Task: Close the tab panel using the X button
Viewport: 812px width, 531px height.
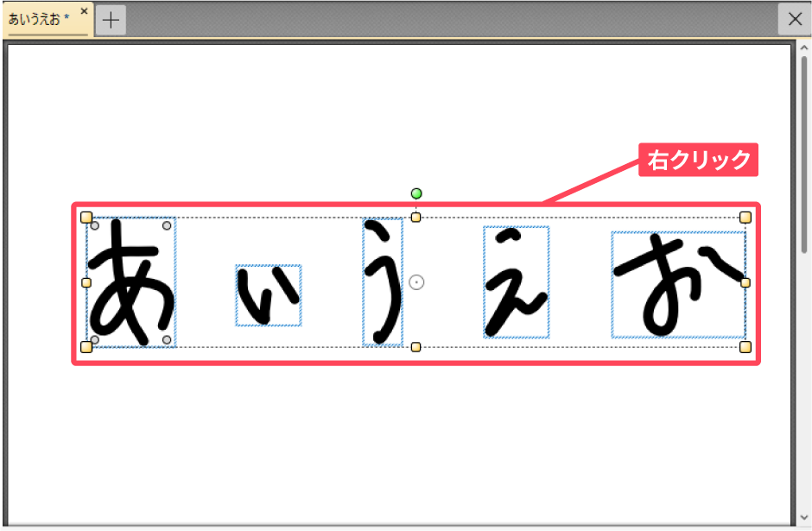Action: coord(795,19)
